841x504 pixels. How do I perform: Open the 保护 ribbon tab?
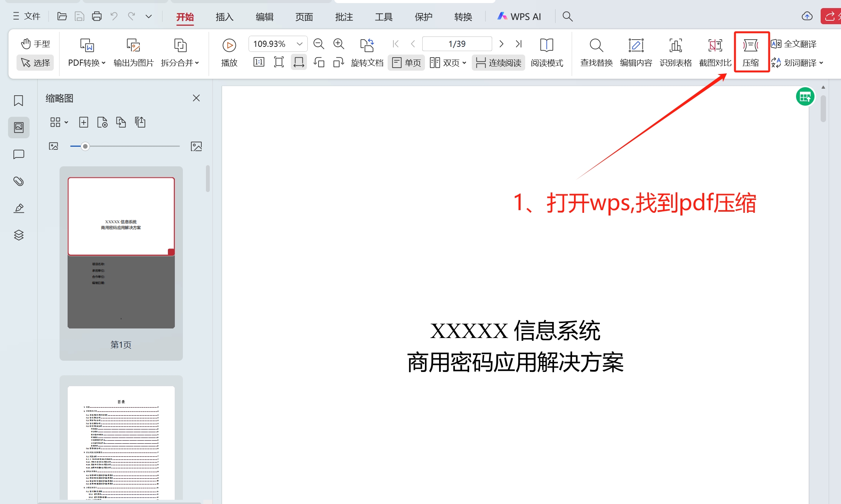click(423, 17)
